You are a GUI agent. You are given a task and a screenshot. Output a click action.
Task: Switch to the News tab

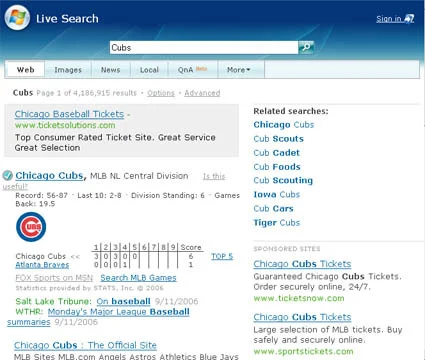click(x=111, y=70)
